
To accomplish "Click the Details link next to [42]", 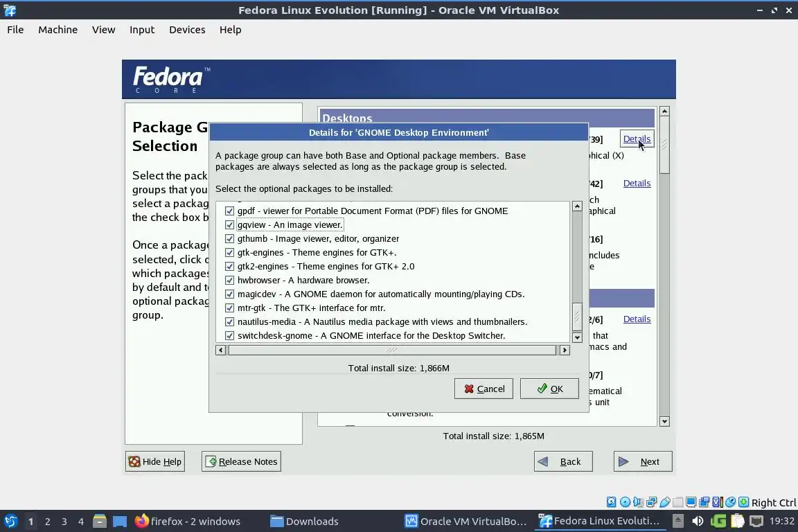I will click(637, 184).
